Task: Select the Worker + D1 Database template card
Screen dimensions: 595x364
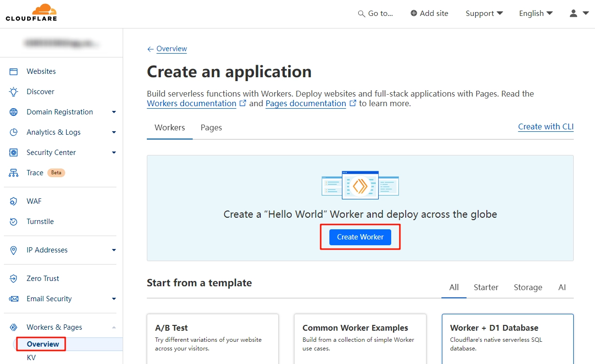Action: [507, 338]
